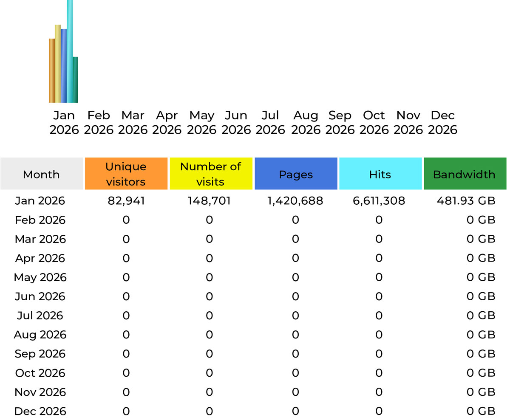Click the Month column header
Image resolution: width=510 pixels, height=420 pixels.
pyautogui.click(x=41, y=174)
